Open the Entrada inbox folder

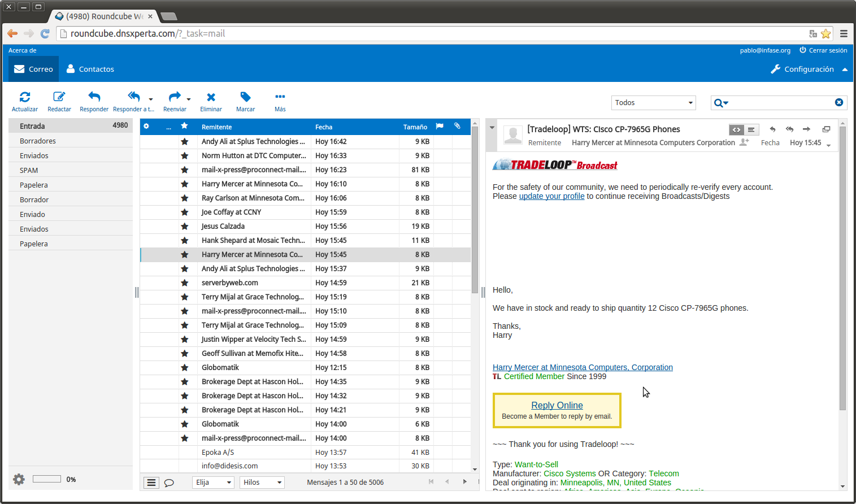pos(71,125)
